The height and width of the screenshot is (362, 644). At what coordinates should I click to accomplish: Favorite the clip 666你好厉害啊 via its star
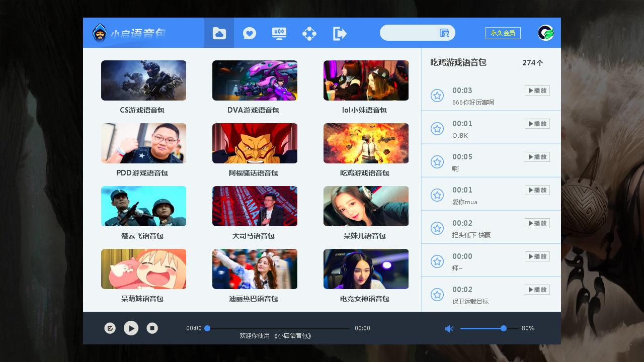(x=437, y=96)
